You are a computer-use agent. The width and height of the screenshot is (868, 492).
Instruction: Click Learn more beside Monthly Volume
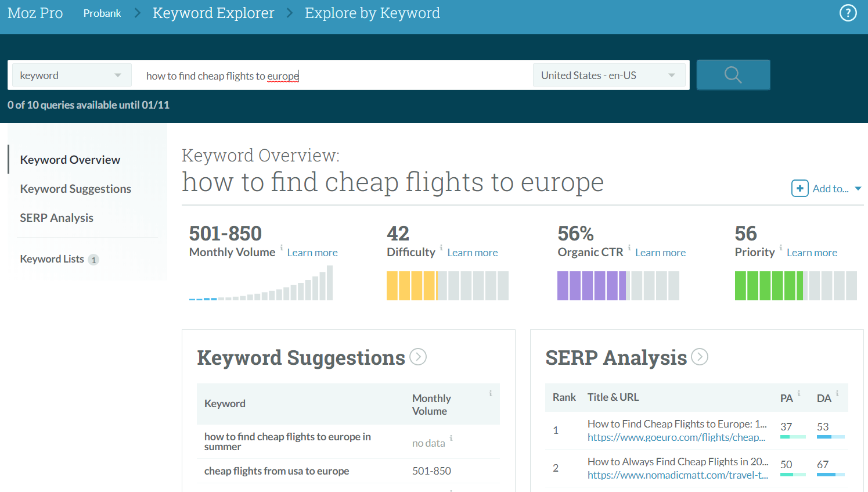(312, 253)
